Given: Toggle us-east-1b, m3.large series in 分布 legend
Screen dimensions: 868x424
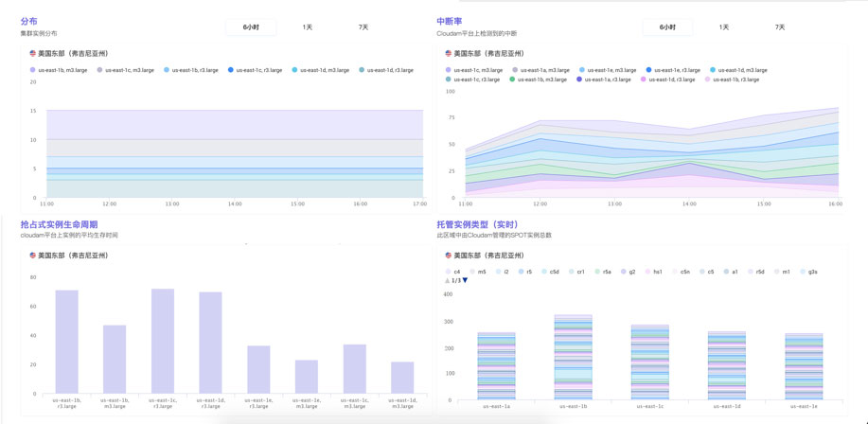Looking at the screenshot, I should point(58,70).
